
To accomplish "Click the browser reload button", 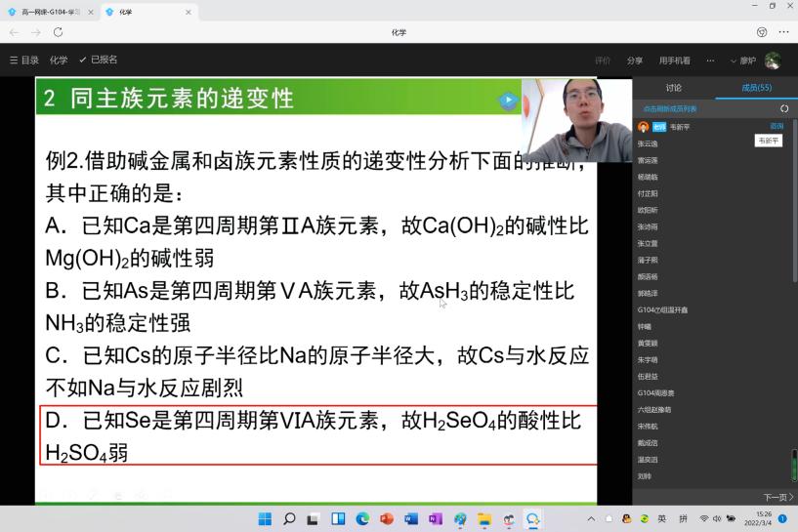I will 58,32.
